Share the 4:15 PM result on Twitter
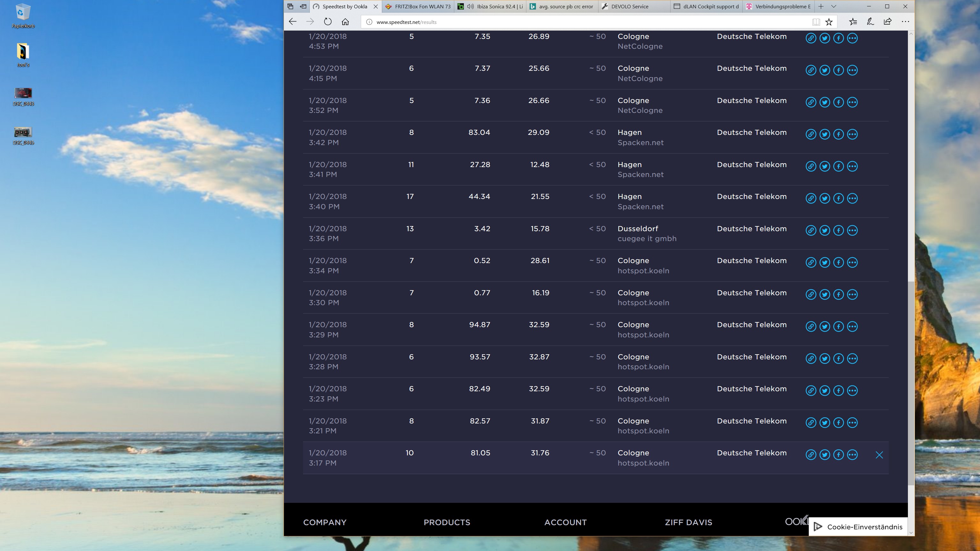 click(825, 70)
